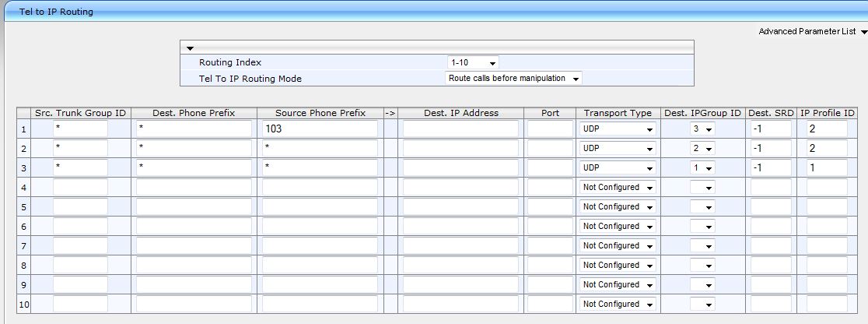Click row 1 Source Phone Prefix field
The width and height of the screenshot is (868, 324).
tap(319, 129)
